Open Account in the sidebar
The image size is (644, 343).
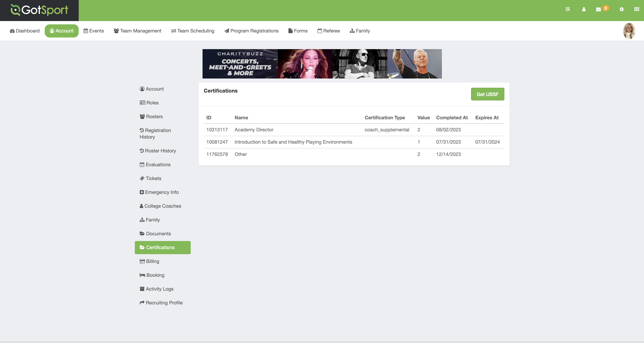tap(162, 89)
